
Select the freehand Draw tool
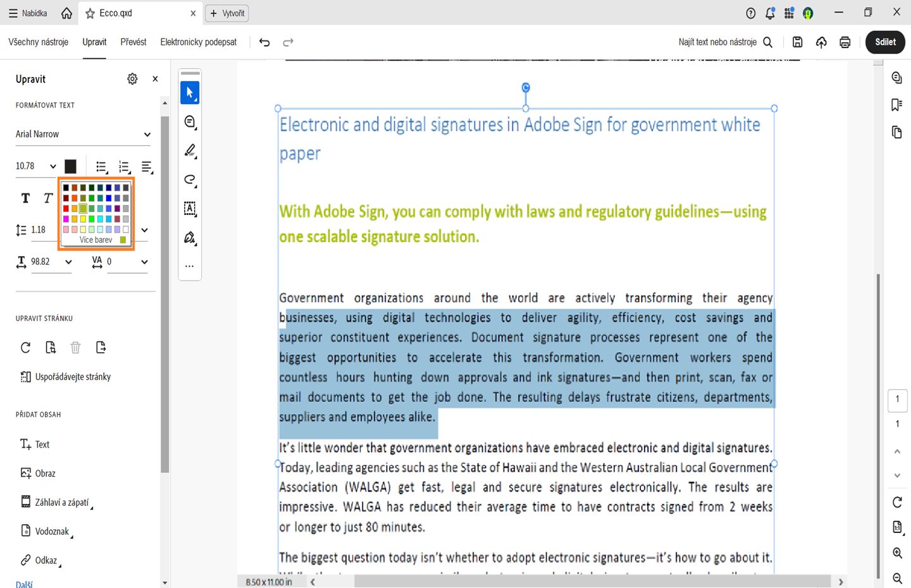click(x=189, y=180)
